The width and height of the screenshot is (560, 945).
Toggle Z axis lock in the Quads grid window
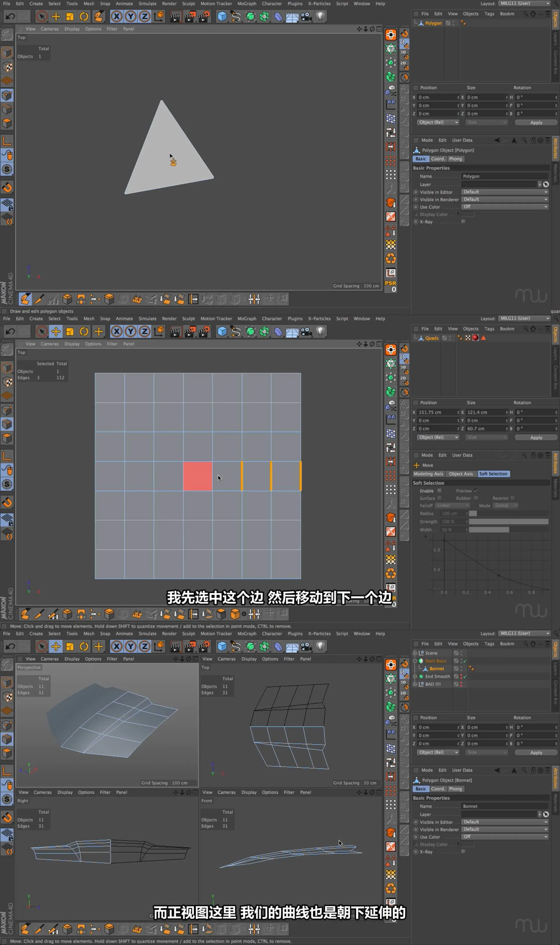click(x=145, y=331)
